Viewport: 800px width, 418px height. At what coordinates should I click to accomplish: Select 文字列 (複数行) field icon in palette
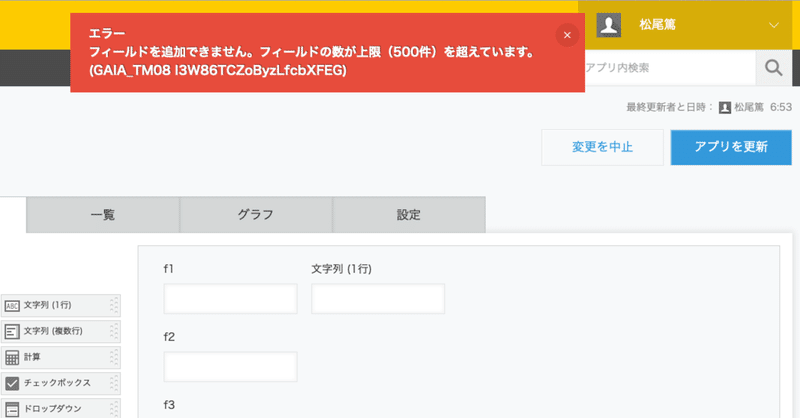click(x=12, y=331)
